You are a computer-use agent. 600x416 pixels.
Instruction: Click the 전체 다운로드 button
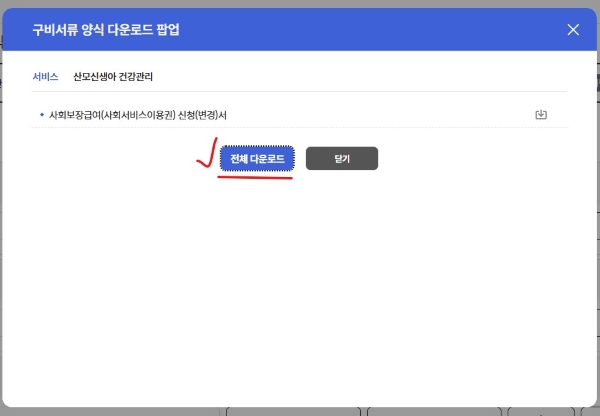tap(257, 158)
